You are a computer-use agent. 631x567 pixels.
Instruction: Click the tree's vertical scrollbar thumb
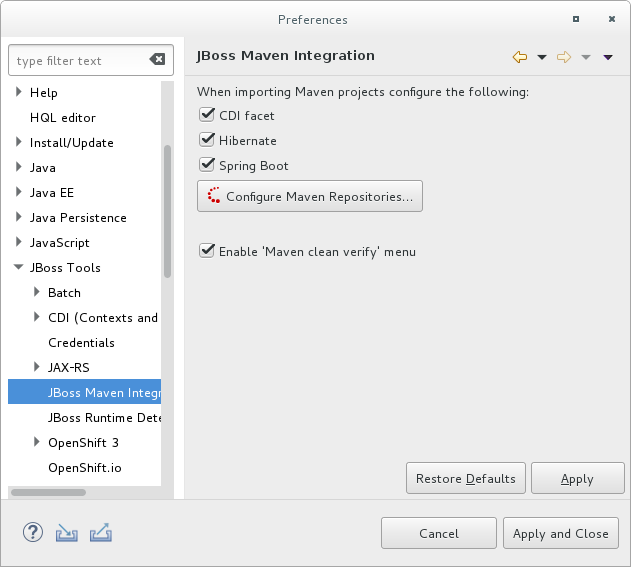[x=167, y=211]
